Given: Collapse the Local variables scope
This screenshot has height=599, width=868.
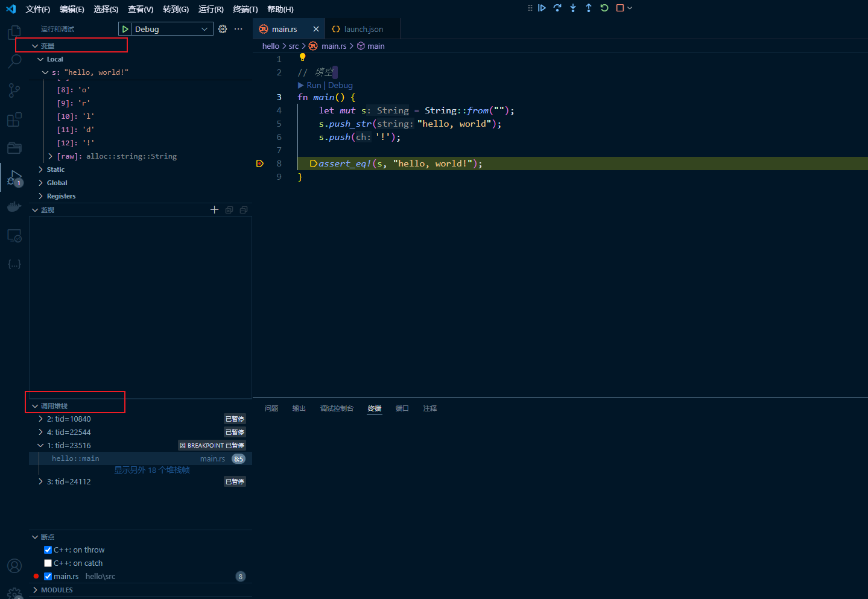Looking at the screenshot, I should tap(40, 59).
